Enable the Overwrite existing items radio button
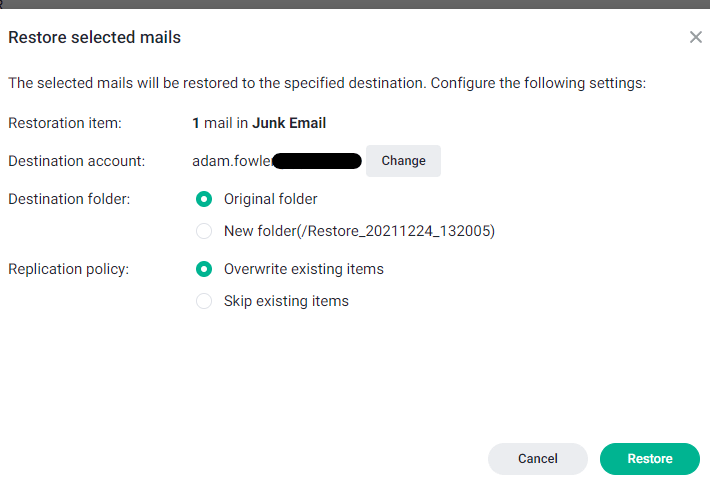The image size is (710, 483). (204, 269)
